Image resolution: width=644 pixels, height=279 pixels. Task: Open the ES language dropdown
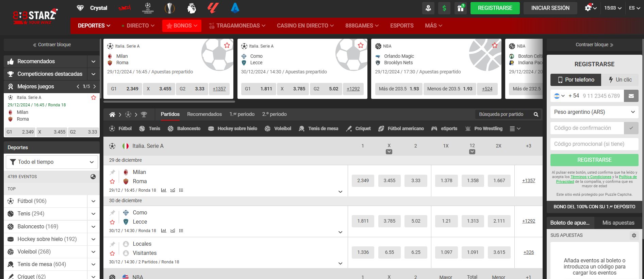coord(634,8)
